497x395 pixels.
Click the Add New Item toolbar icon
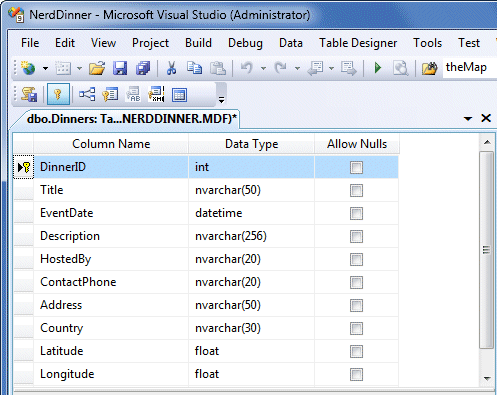click(63, 68)
